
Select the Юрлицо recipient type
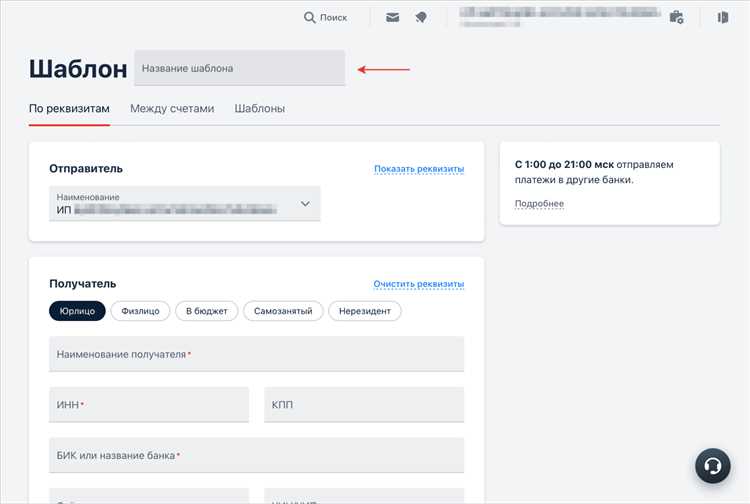(x=77, y=311)
